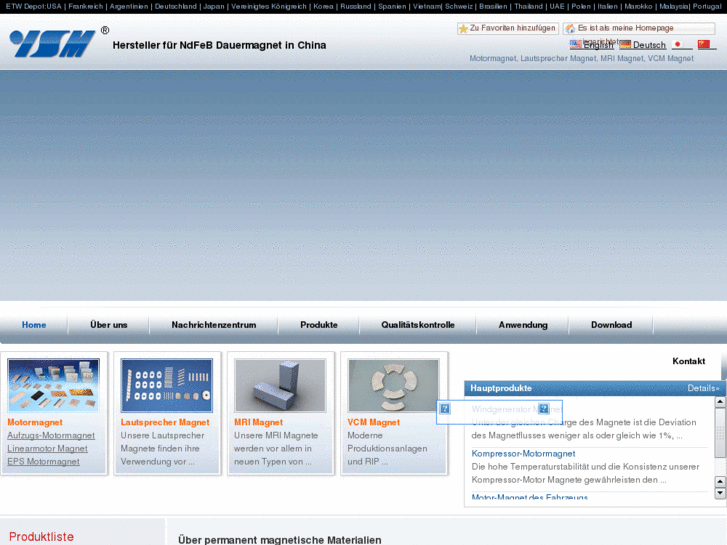
Task: Switch language to Deutsch
Action: 649,45
